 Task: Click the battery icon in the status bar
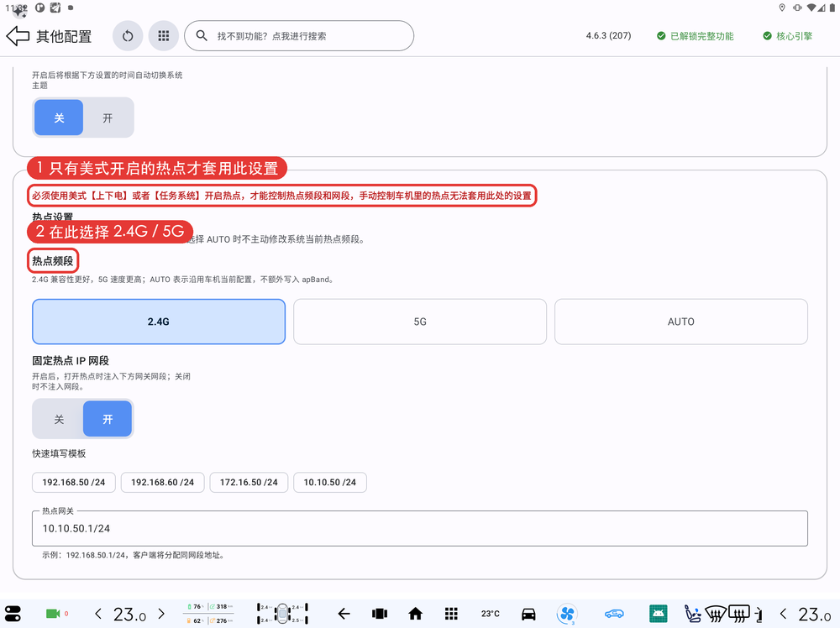(x=832, y=8)
